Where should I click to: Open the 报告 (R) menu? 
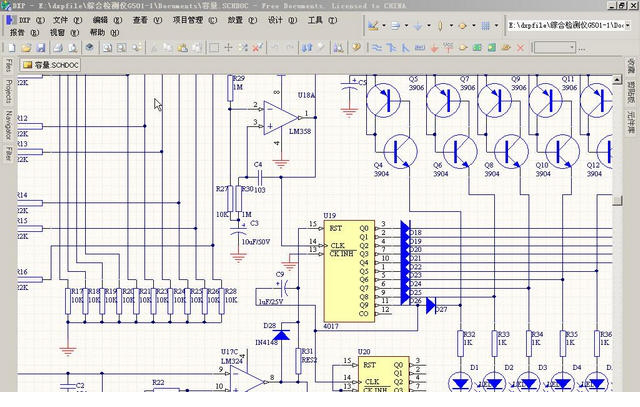point(24,32)
